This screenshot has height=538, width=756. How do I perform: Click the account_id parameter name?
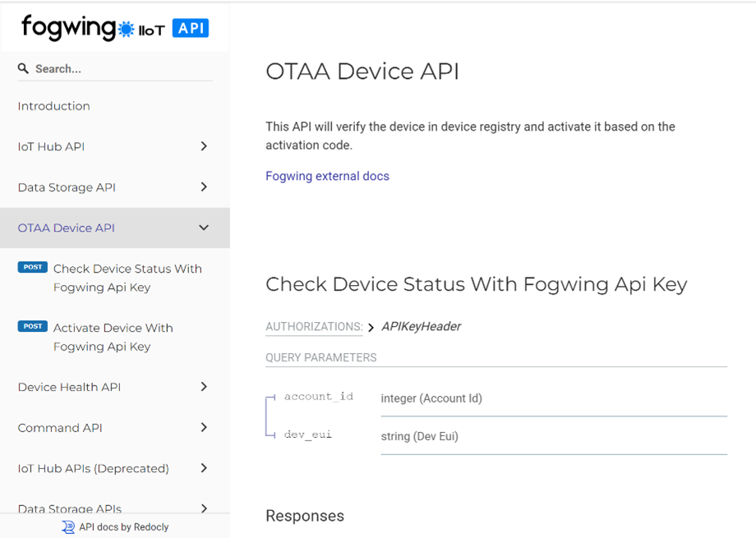coord(319,396)
